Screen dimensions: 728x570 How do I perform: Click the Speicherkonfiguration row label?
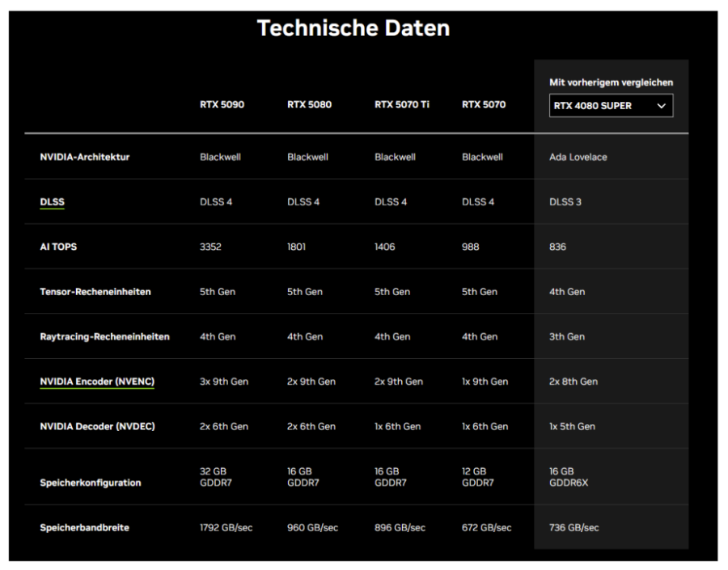click(91, 483)
